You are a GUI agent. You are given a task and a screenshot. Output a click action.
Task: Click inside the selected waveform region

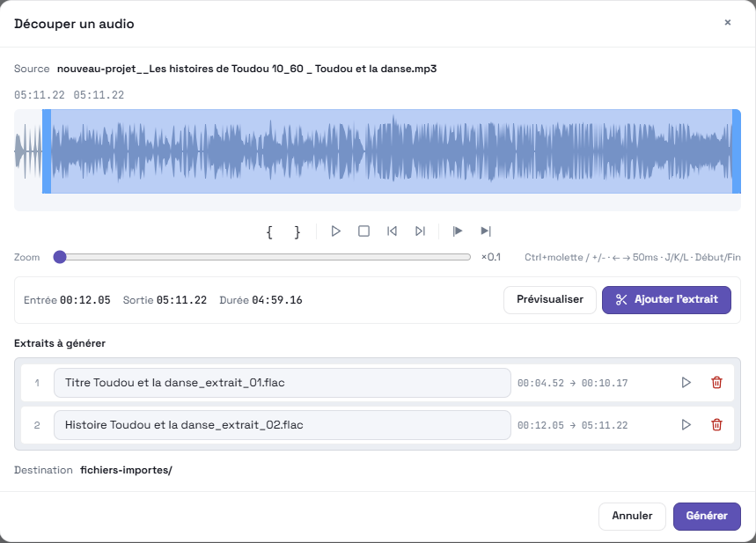(392, 151)
